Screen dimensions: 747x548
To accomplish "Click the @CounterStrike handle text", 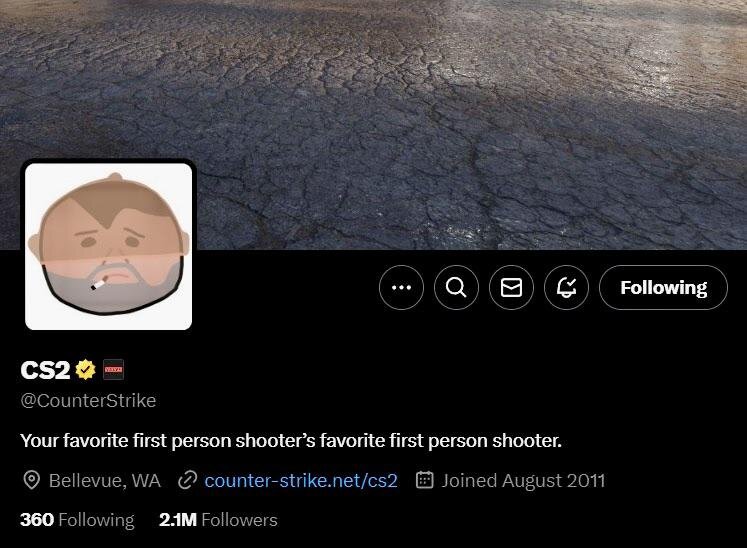I will 88,400.
